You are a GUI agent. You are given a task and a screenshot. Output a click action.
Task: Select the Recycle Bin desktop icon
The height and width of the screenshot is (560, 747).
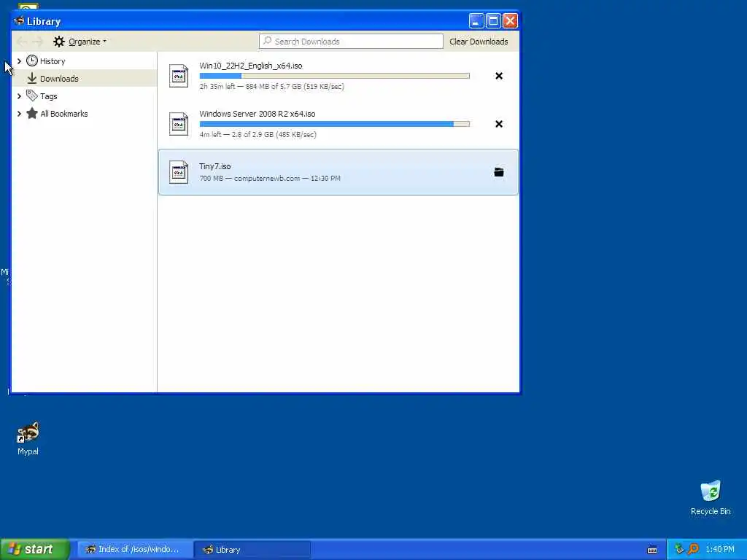point(711,497)
